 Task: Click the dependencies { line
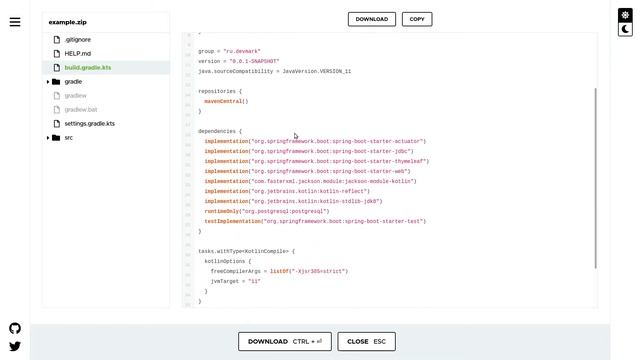click(220, 131)
